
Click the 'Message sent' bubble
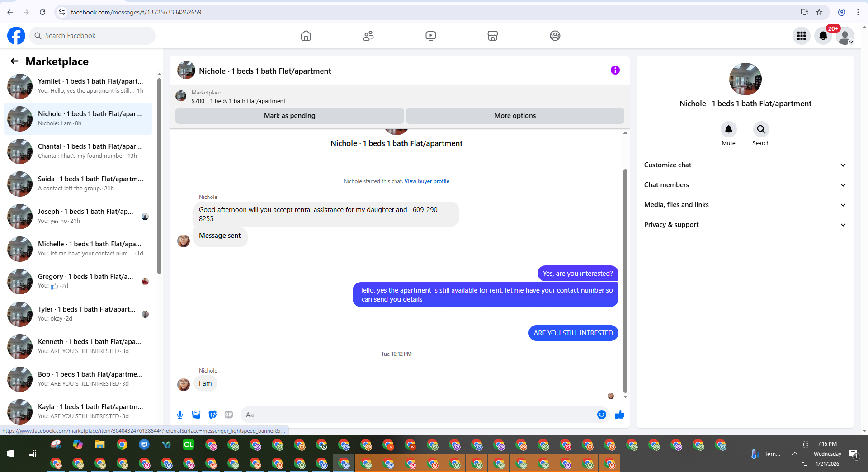[220, 236]
